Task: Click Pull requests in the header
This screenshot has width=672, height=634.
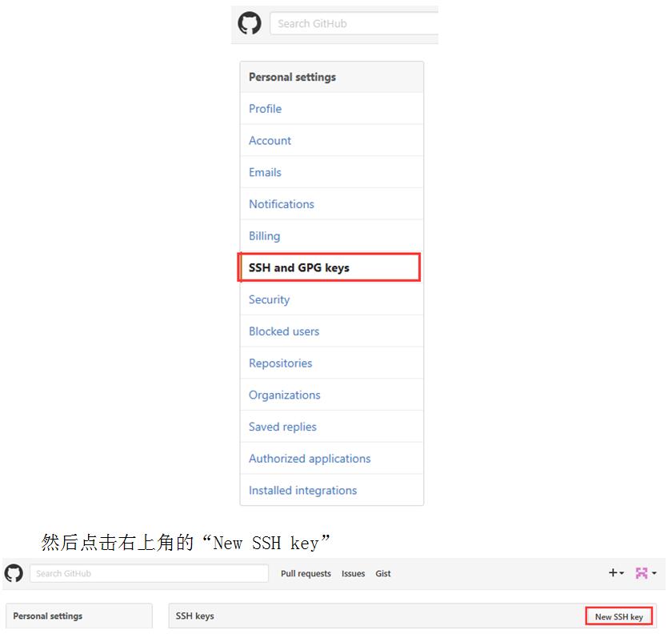Action: [306, 573]
